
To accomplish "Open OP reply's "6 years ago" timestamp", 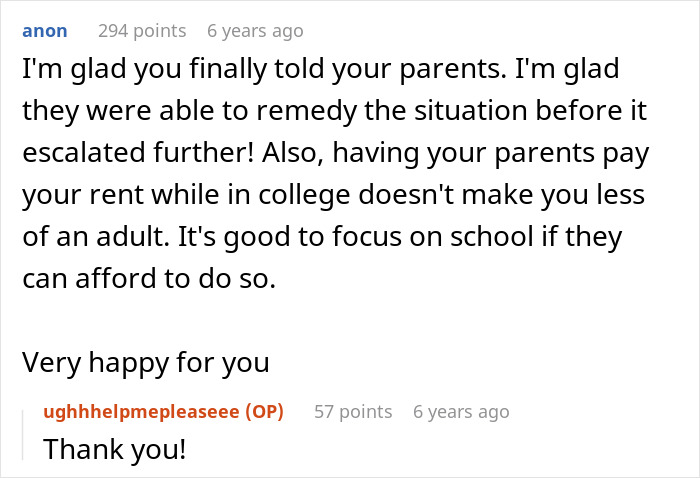I will (x=461, y=411).
